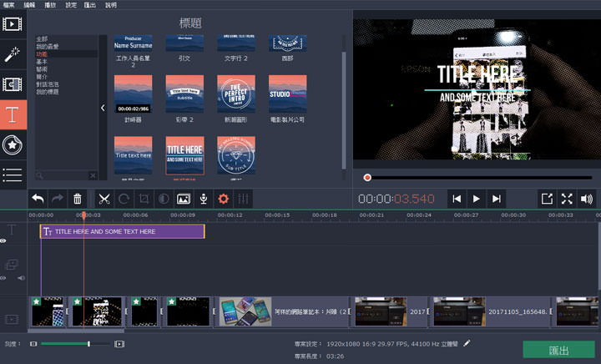The width and height of the screenshot is (601, 364).
Task: Select the 20171105_165648 video clip
Action: (492, 311)
